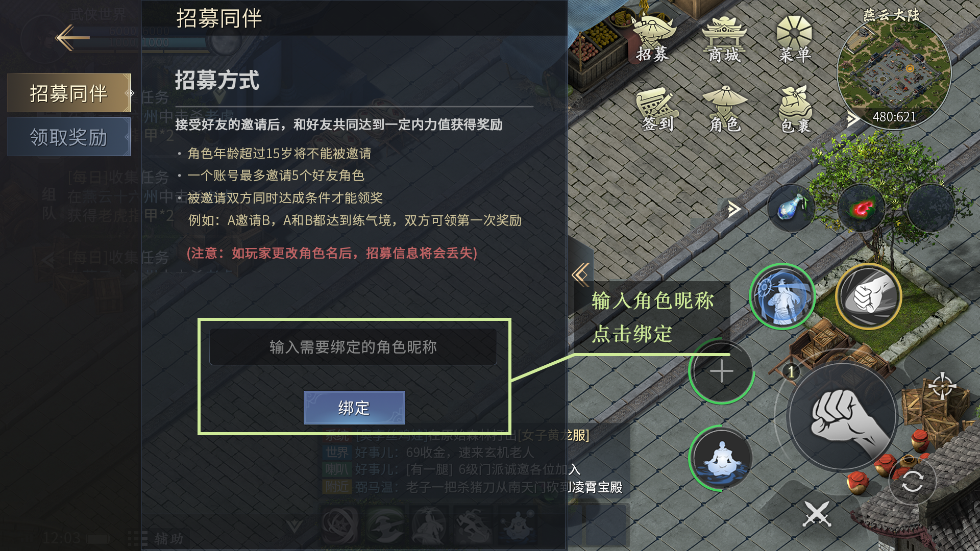This screenshot has height=551, width=980.
Task: Select the 招募同伴 tab
Action: pyautogui.click(x=69, y=93)
